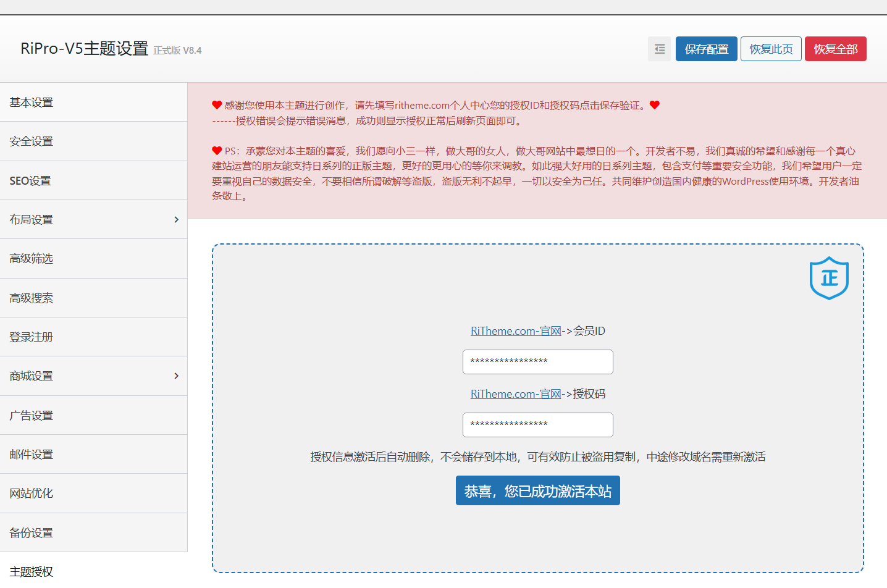Viewport: 887px width, 588px height.
Task: Select SEO设置 sidebar item
Action: point(93,180)
